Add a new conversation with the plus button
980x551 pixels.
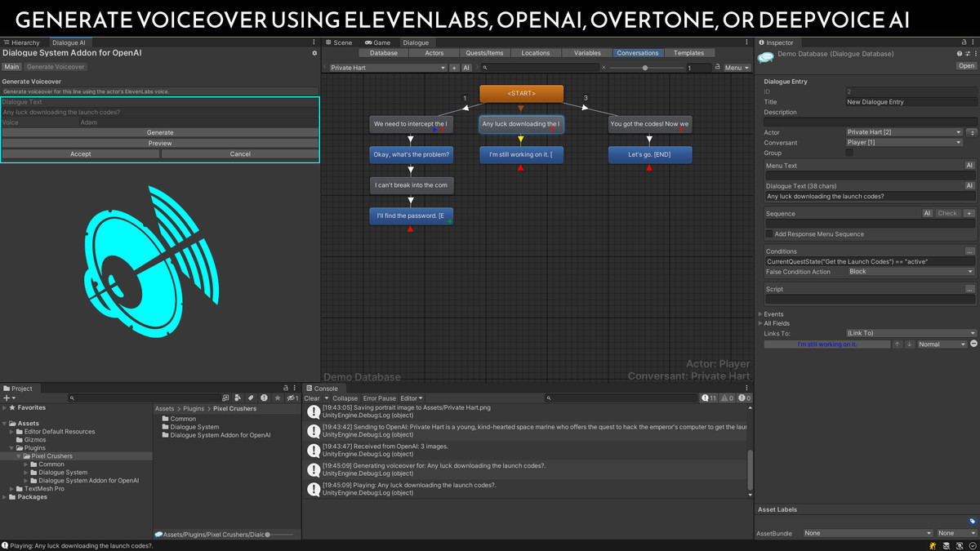coord(454,68)
